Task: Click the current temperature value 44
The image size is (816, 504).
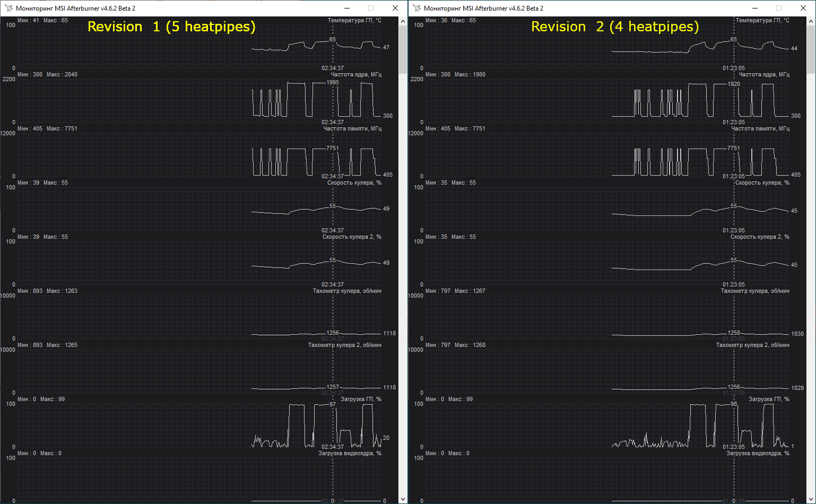Action: (x=794, y=48)
